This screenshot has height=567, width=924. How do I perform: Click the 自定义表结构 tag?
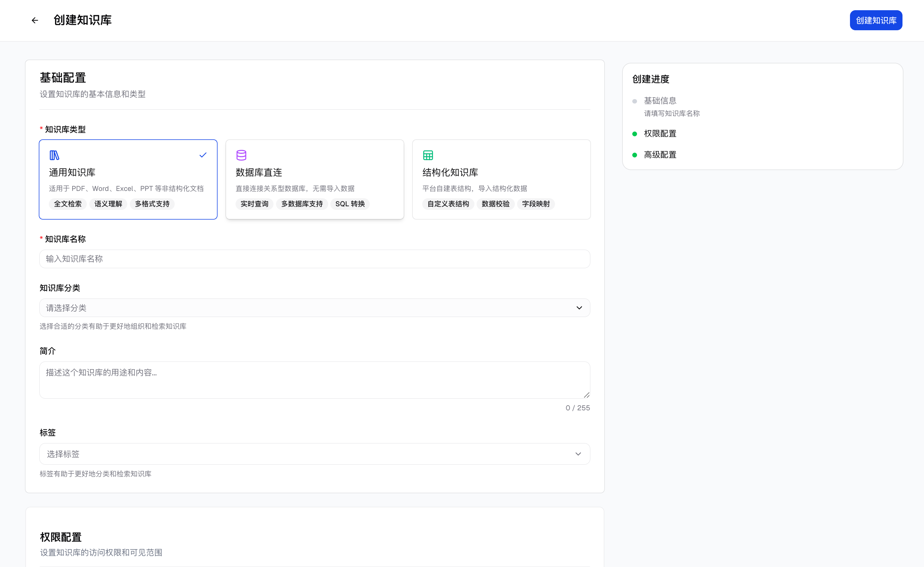coord(448,204)
